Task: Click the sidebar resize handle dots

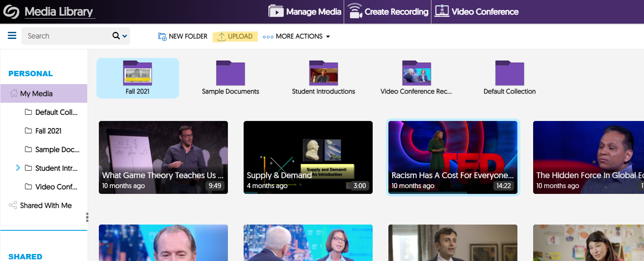Action: click(x=87, y=217)
